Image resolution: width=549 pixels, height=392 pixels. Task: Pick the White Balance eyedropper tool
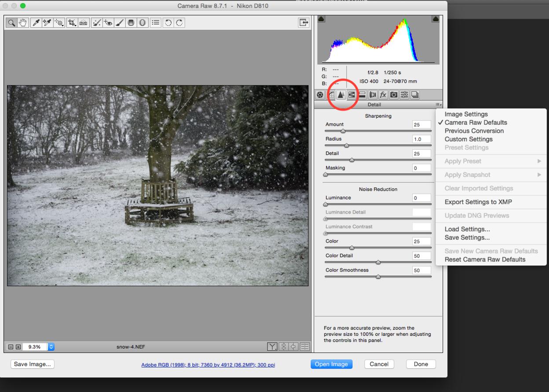(36, 23)
